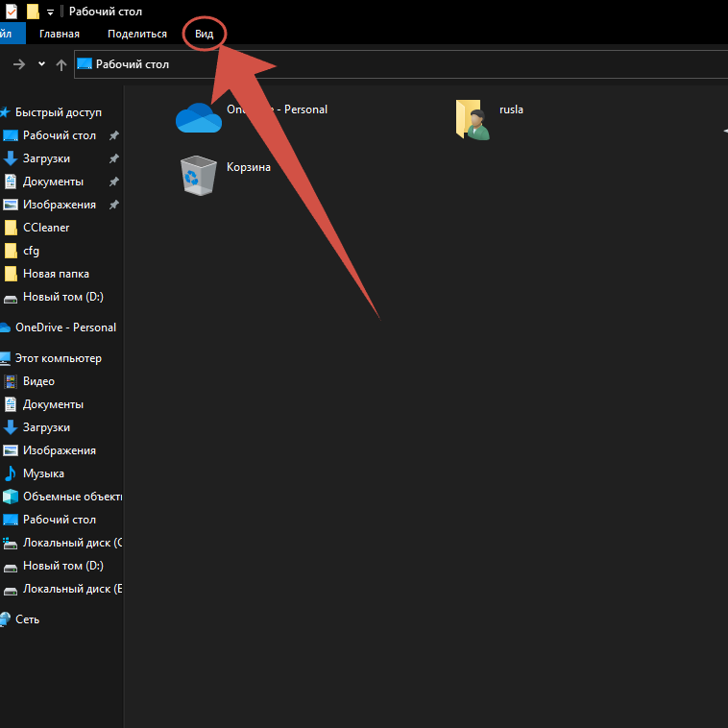Screen dimensions: 728x728
Task: Click the up arrow navigation button
Action: [x=61, y=64]
